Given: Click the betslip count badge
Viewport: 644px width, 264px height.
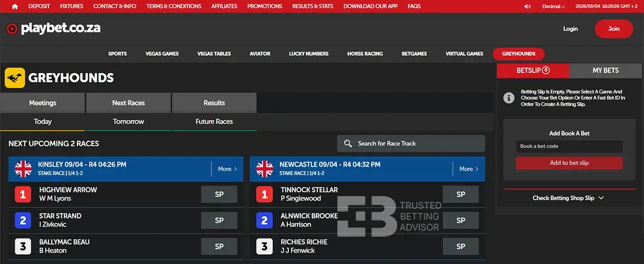Looking at the screenshot, I should point(546,70).
